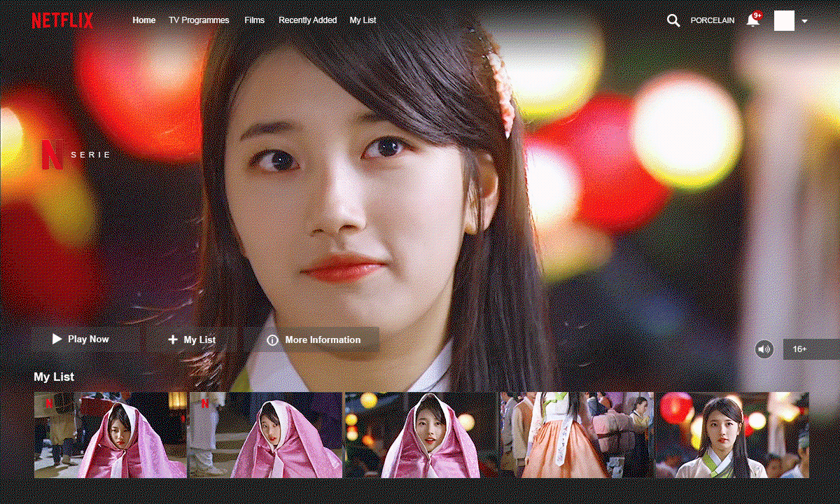The image size is (840, 504).
Task: Add title using the My List button
Action: [192, 339]
